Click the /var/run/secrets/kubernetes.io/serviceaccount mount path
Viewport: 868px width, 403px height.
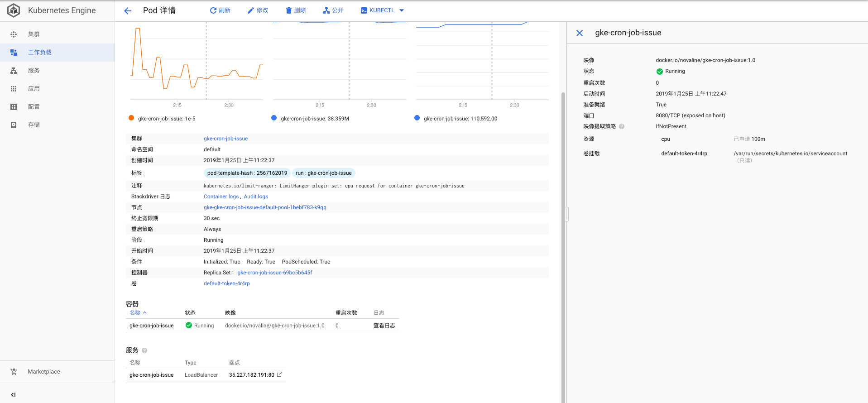pyautogui.click(x=790, y=154)
